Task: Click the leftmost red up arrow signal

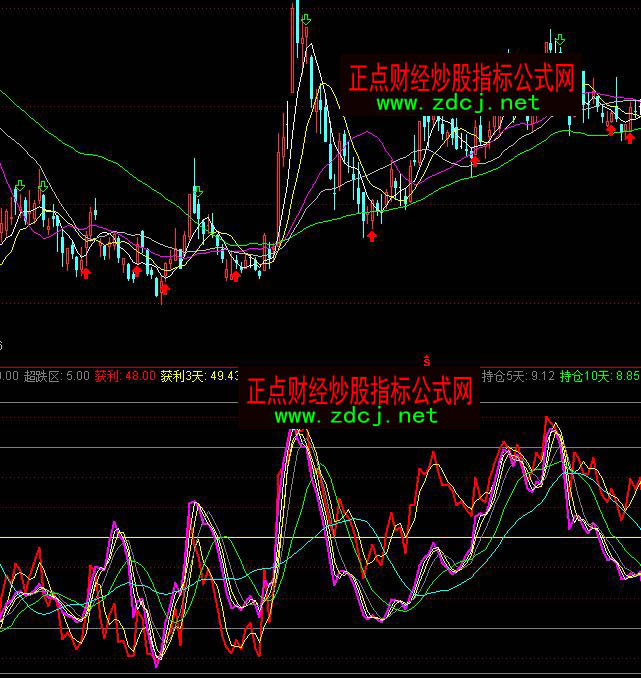Action: coord(85,271)
